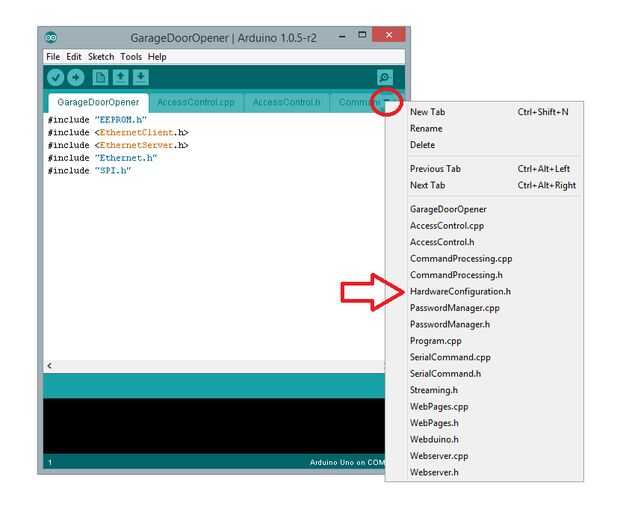Save the sketch with the down-arrow icon
The height and width of the screenshot is (512, 620).
tap(140, 77)
